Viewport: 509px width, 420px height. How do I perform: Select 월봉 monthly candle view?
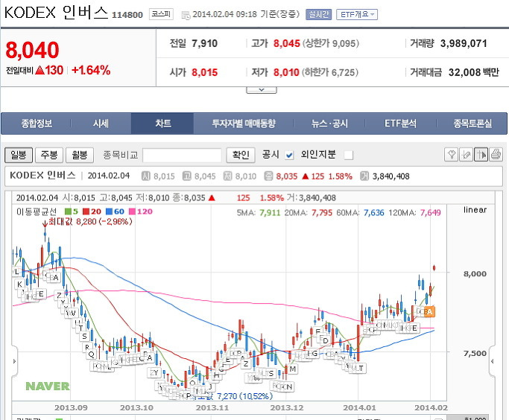coord(80,155)
